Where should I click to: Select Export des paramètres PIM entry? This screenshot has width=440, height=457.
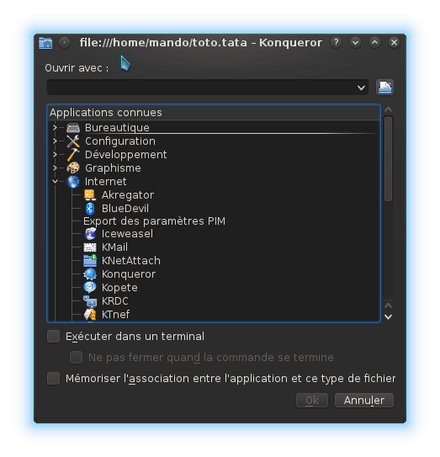pyautogui.click(x=154, y=221)
